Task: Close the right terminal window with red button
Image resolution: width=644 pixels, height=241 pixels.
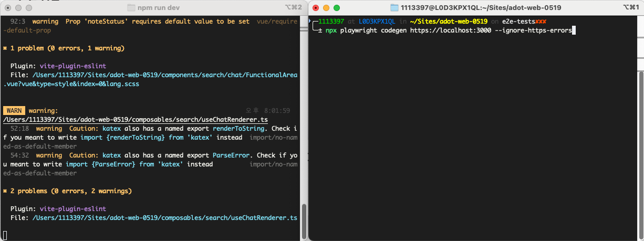Action: 316,8
